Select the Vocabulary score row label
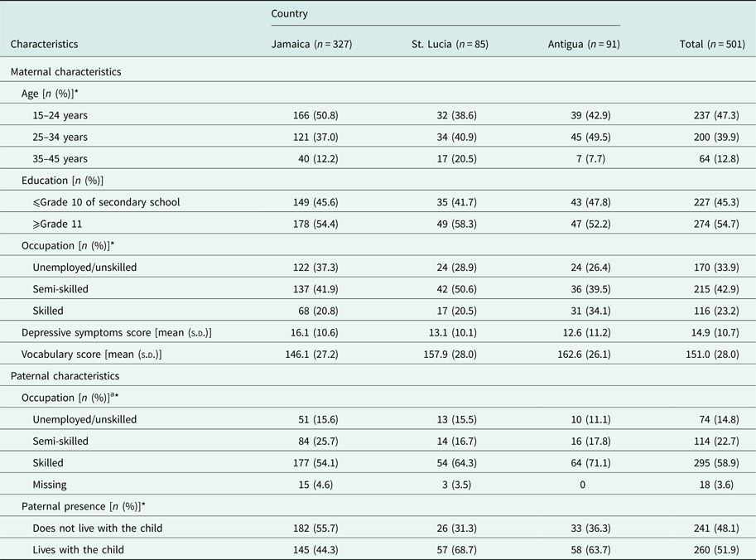756x560 pixels. point(91,354)
